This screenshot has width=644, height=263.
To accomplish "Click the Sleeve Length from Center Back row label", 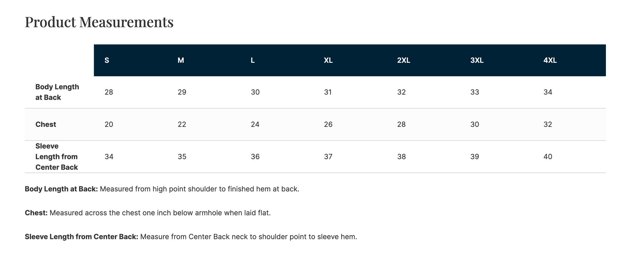I will point(57,157).
